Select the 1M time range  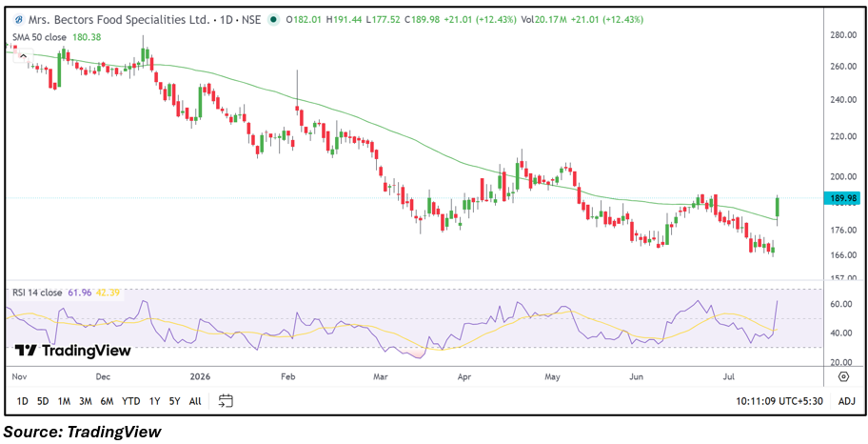[64, 401]
